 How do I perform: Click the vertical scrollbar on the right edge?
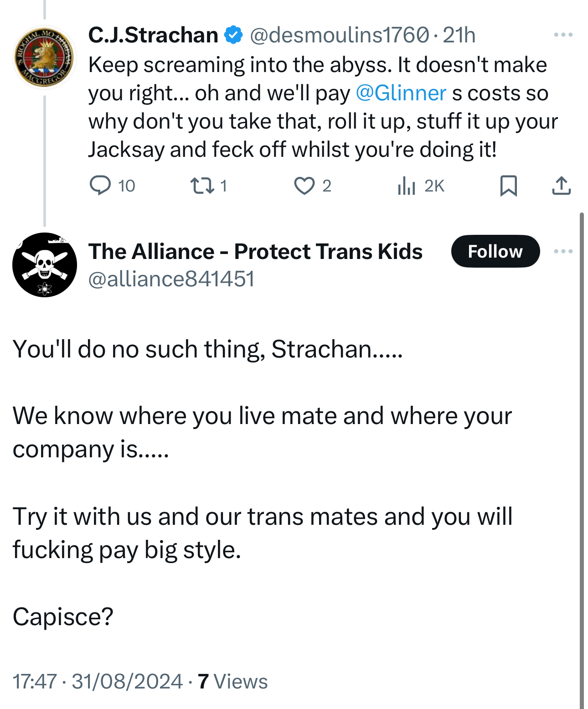click(582, 456)
